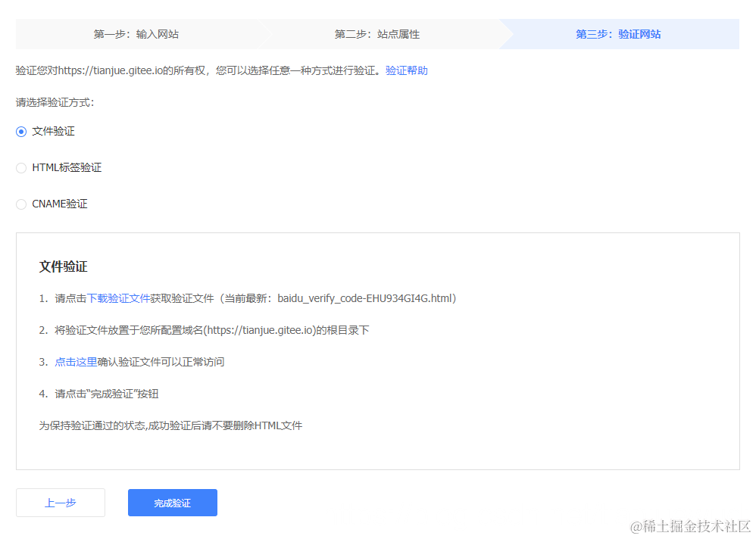The width and height of the screenshot is (756, 539).
Task: Open the 验证帮助 help link
Action: pyautogui.click(x=406, y=70)
